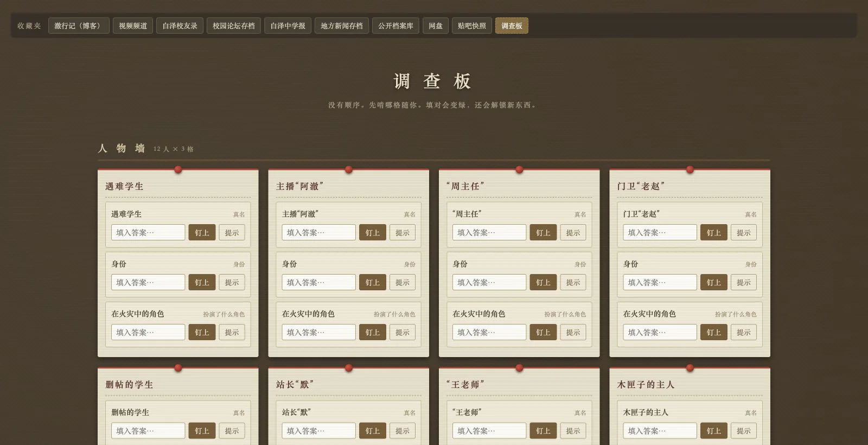
Task: Click 钉上 for 遇难学生 card's 身份
Action: [202, 282]
